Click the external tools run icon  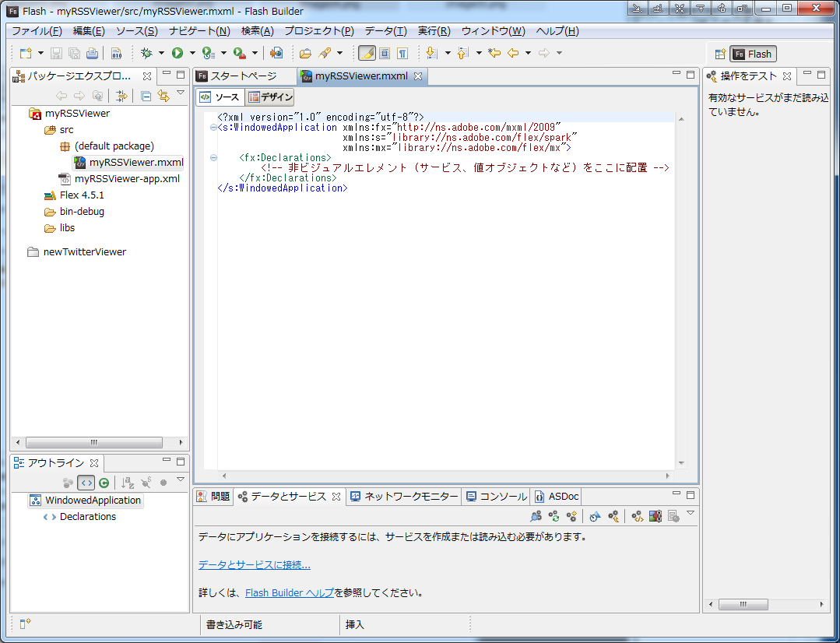[x=240, y=53]
